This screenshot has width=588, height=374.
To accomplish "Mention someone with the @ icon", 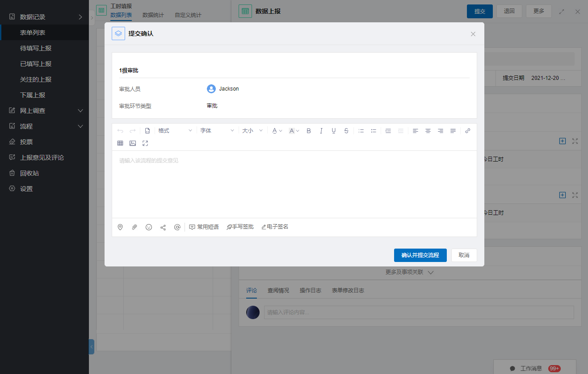I will 177,227.
